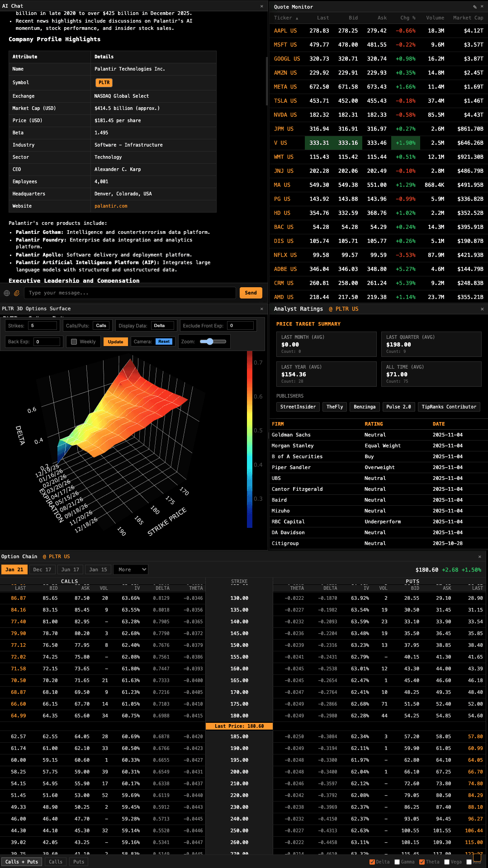Toggle the Weekly checkbox
488x868 pixels.
(74, 342)
